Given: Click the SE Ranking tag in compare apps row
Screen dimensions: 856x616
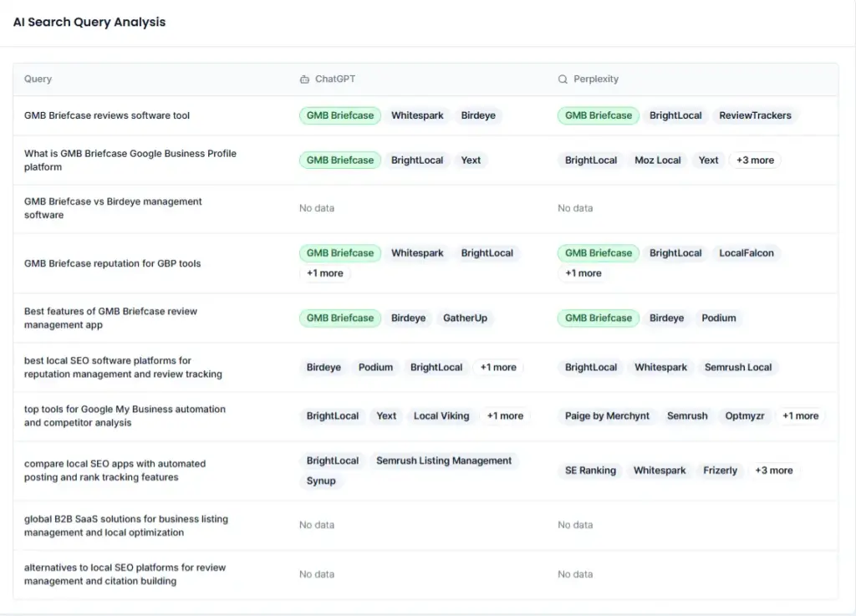Looking at the screenshot, I should coord(589,471).
